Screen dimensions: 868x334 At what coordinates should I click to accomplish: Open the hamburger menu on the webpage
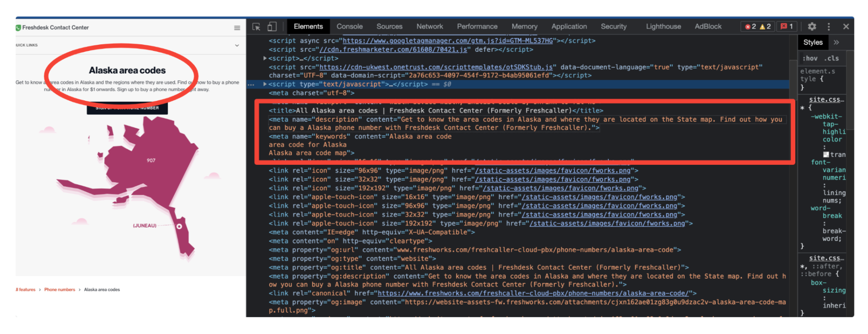[x=237, y=28]
